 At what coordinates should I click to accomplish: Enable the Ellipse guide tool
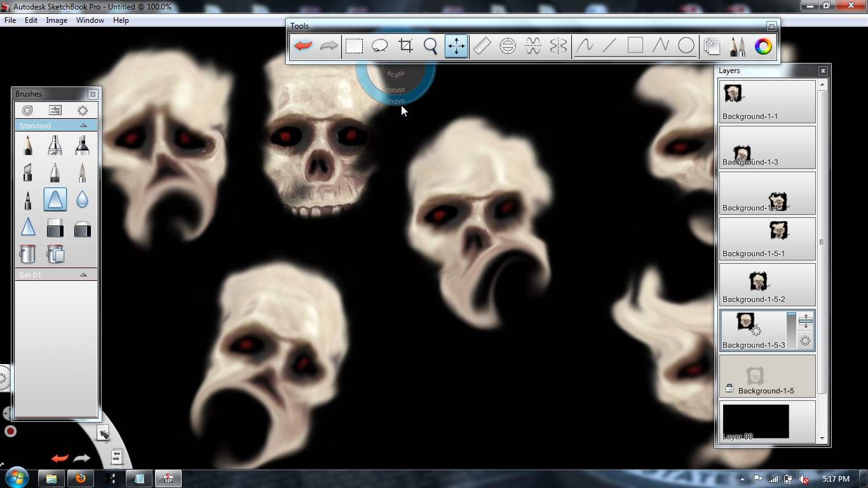point(508,46)
